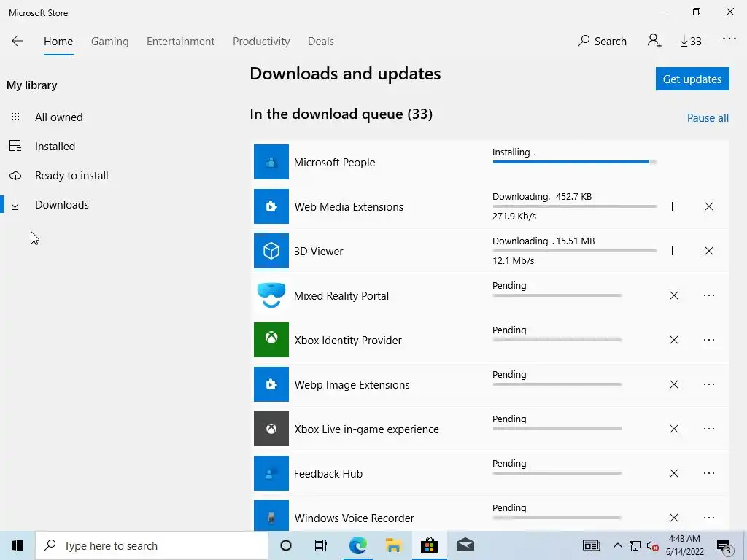Click the taskbar search box
Image resolution: width=747 pixels, height=560 pixels.
[152, 545]
